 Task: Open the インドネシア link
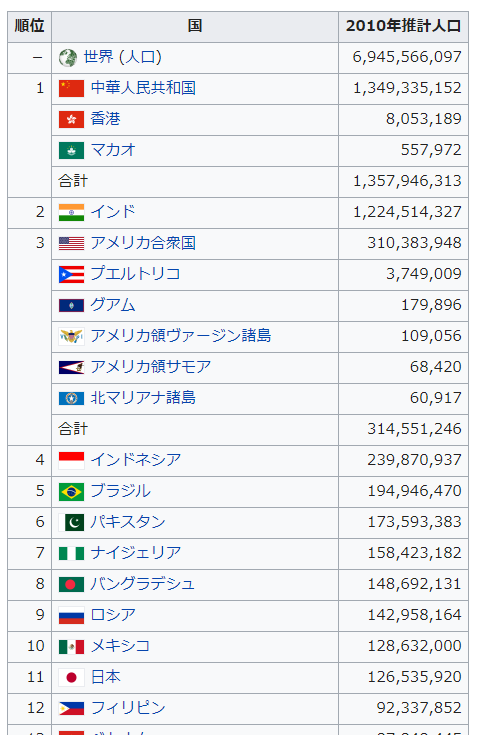click(x=136, y=460)
